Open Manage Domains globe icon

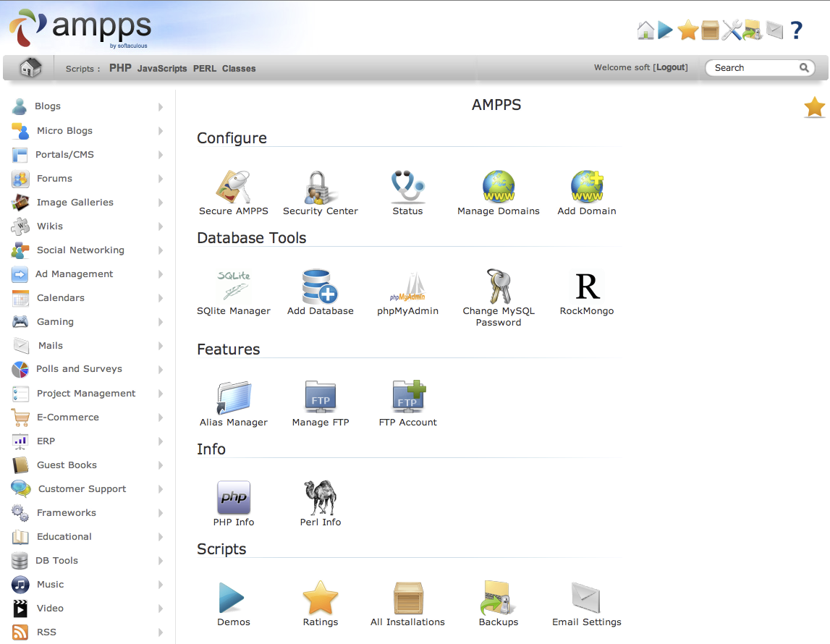498,186
